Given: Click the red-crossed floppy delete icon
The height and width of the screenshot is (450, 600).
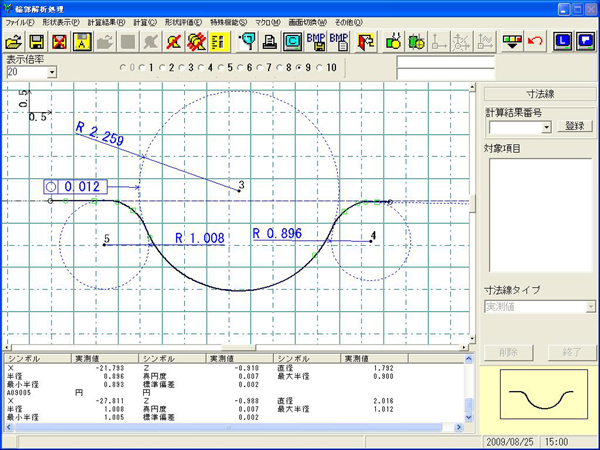Looking at the screenshot, I should pos(59,41).
